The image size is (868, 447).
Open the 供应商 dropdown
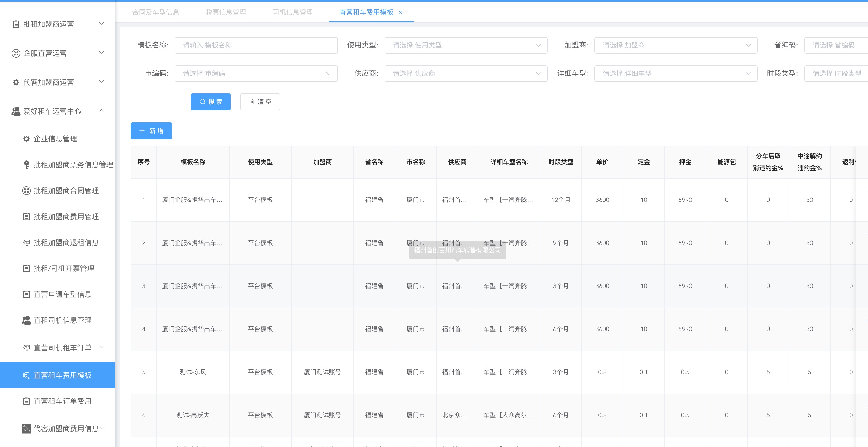click(x=466, y=73)
